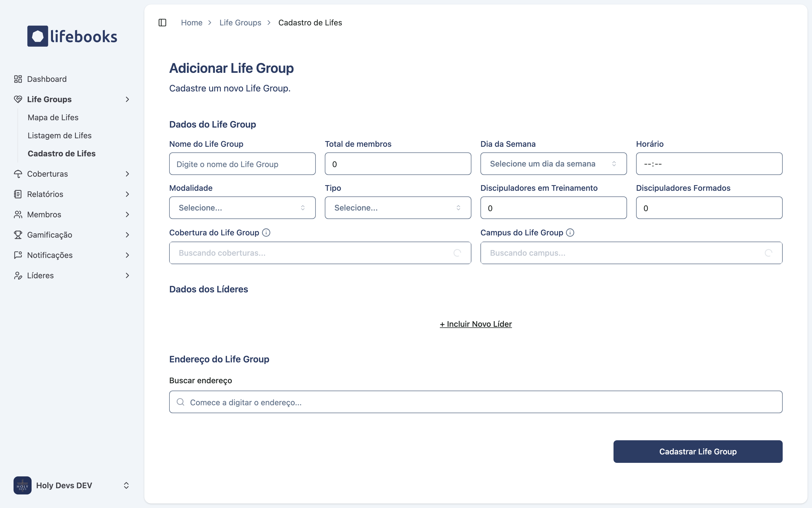Go to Home via breadcrumb
The width and height of the screenshot is (812, 508).
pyautogui.click(x=192, y=23)
